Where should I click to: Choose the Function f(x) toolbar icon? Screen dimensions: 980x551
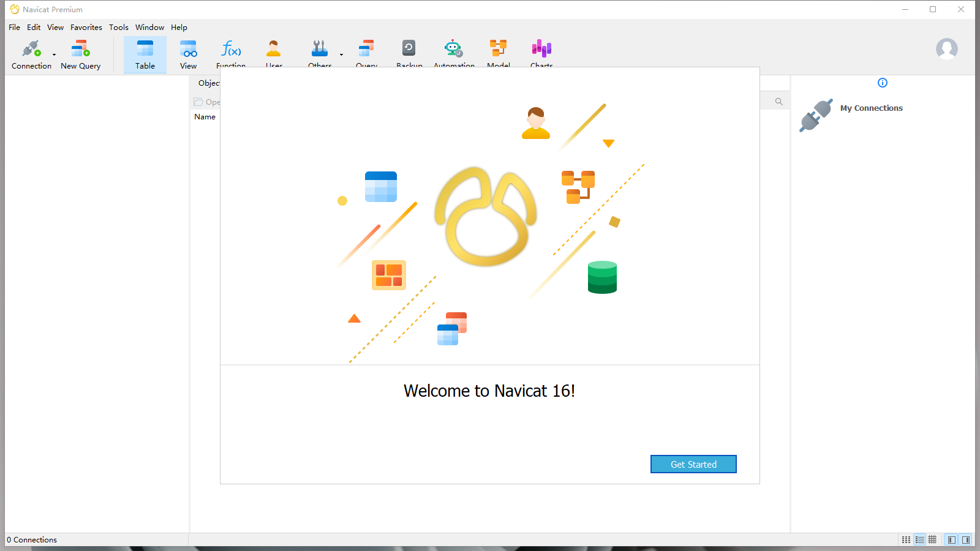(231, 48)
